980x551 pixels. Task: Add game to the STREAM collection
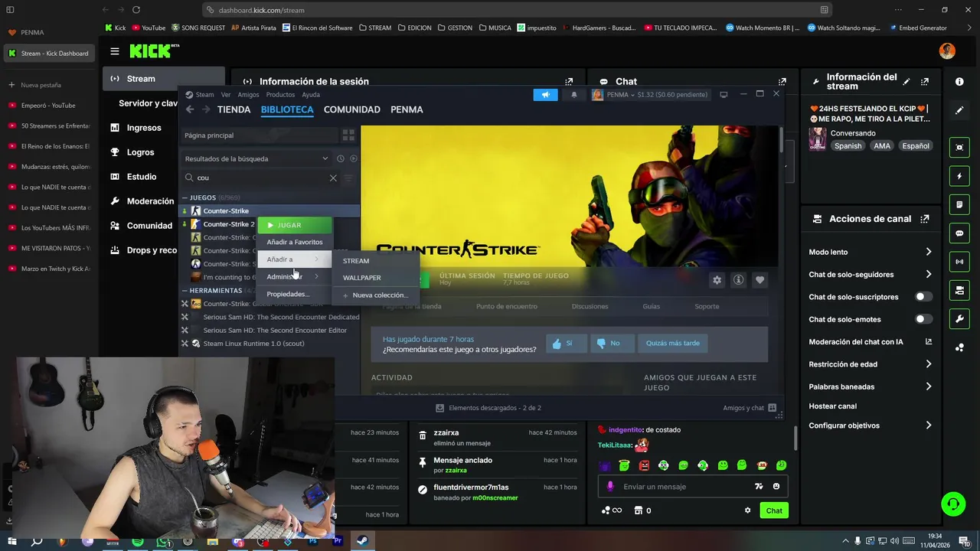tap(376, 261)
